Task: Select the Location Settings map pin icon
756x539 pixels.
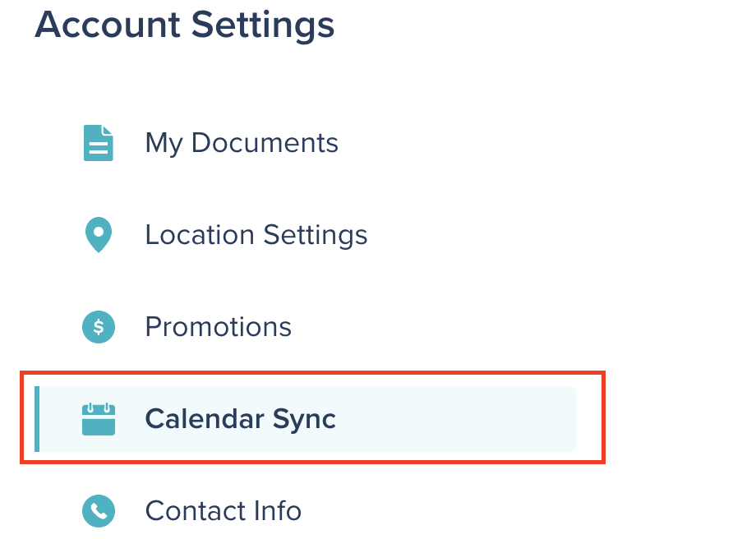Action: coord(99,235)
